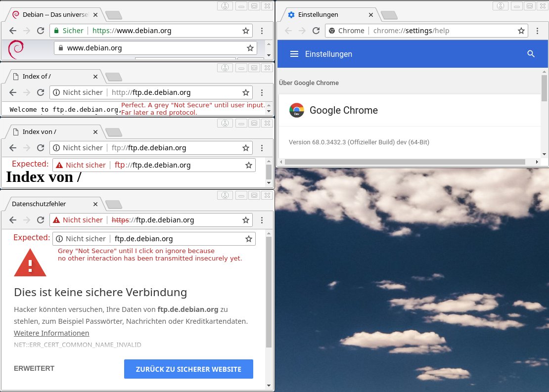Open profile icon in the Einstellungen window
This screenshot has width=549, height=392.
point(501,6)
